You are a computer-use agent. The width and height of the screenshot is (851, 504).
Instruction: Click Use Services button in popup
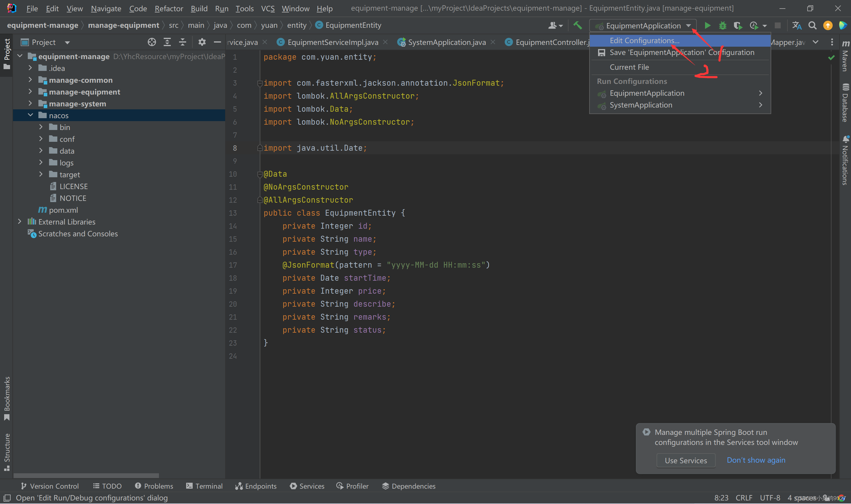click(x=686, y=460)
